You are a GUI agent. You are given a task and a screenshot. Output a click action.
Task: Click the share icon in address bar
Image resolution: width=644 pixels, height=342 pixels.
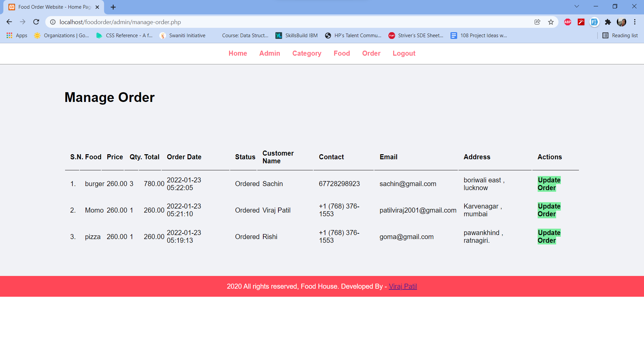[x=537, y=22]
